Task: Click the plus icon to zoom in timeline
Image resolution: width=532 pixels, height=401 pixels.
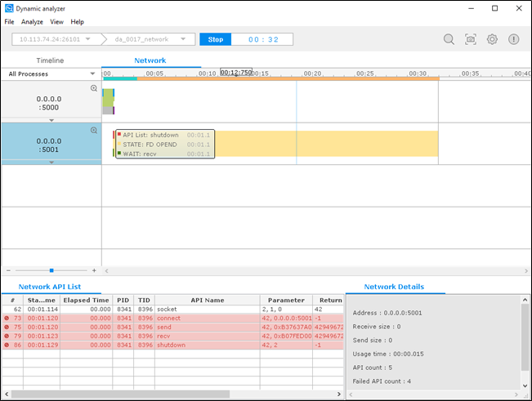Action: click(94, 270)
